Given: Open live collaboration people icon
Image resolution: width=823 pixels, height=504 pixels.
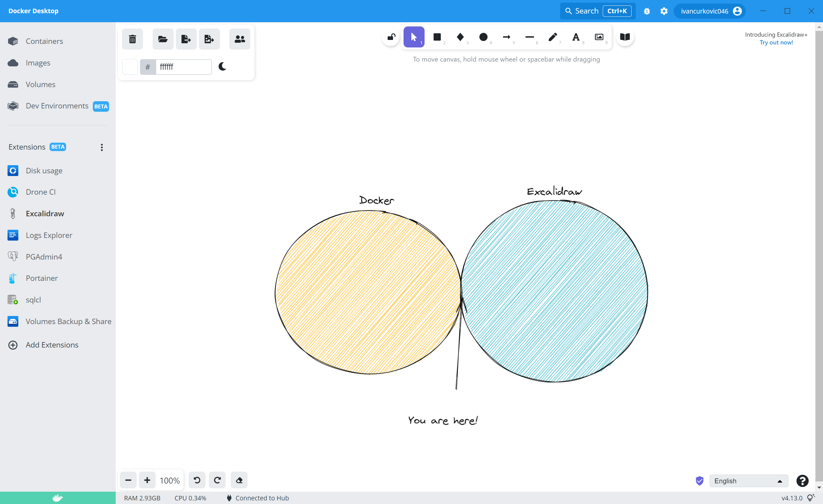Looking at the screenshot, I should click(x=240, y=39).
